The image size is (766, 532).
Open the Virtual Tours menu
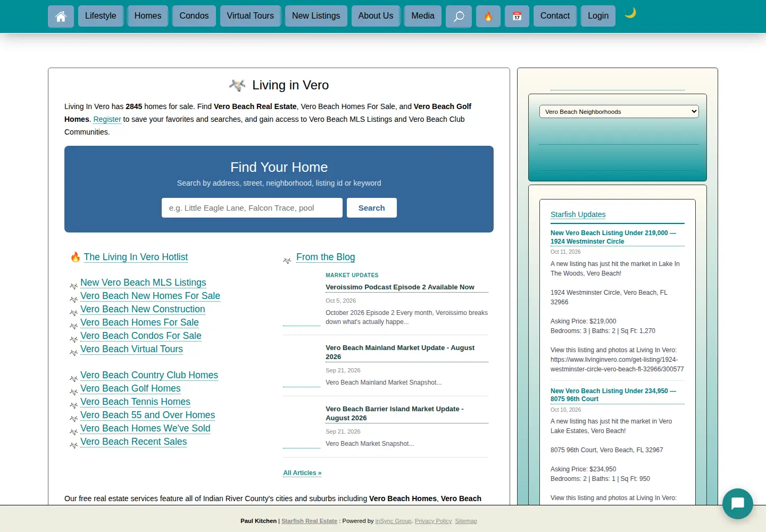250,16
